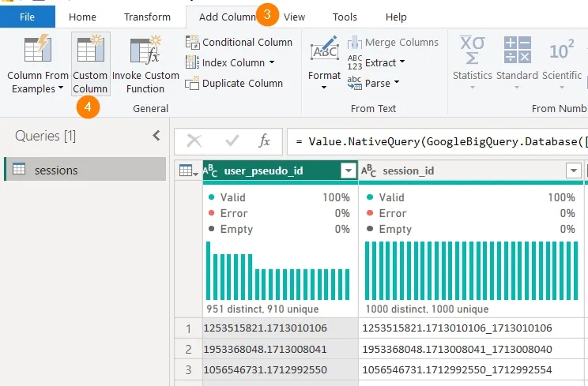Open the Extract text option
Viewport: 588px width, 386px height.
click(x=376, y=62)
